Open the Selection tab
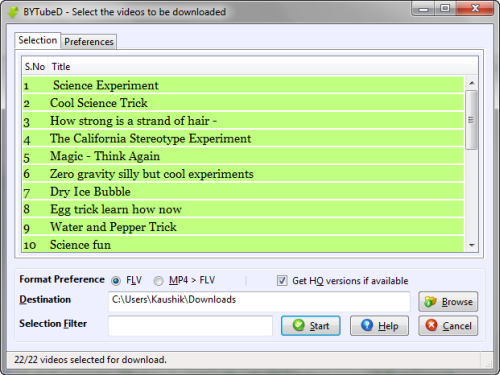Image resolution: width=500 pixels, height=375 pixels. pos(38,40)
